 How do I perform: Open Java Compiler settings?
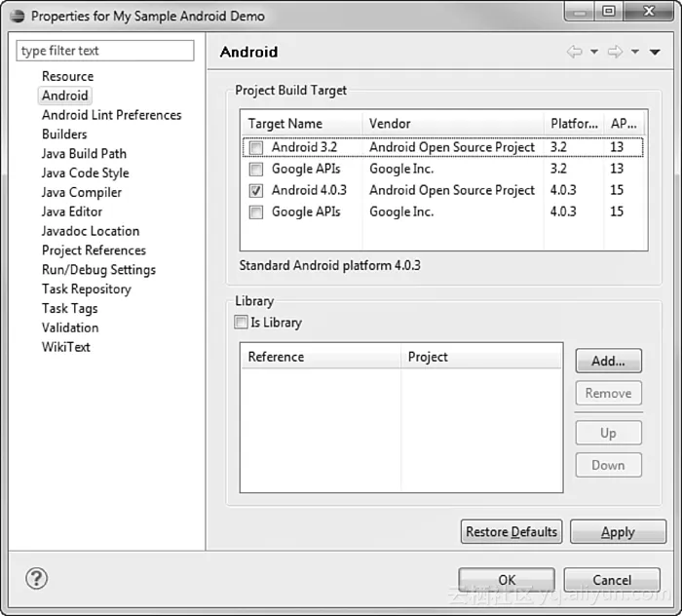pos(81,192)
